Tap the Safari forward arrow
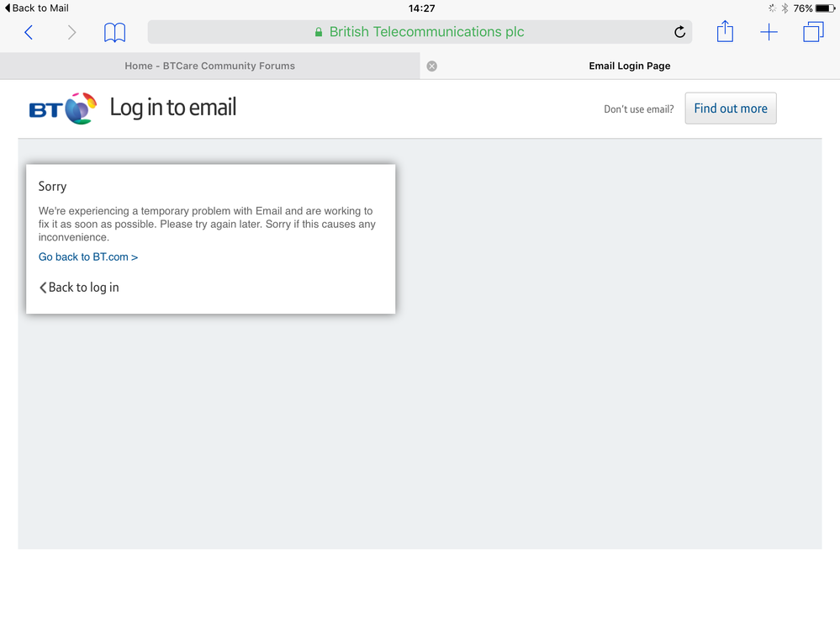Viewport: 840px width, 630px height. pyautogui.click(x=71, y=33)
